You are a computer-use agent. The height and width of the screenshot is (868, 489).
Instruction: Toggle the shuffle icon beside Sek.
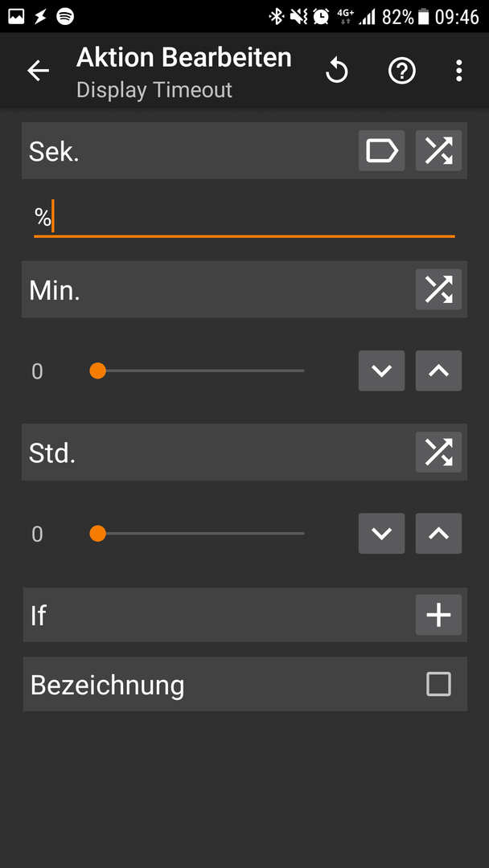point(438,150)
